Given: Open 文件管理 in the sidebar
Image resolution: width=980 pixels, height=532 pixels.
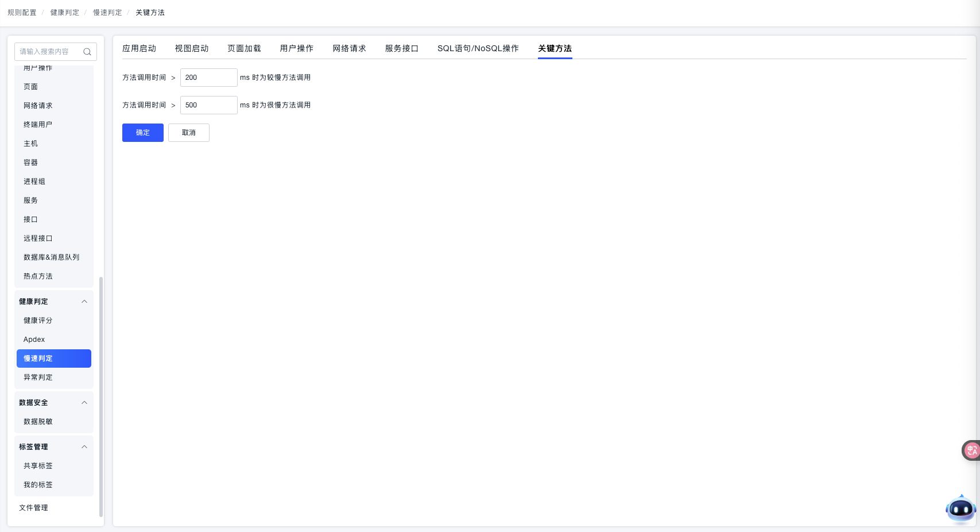Looking at the screenshot, I should point(33,508).
